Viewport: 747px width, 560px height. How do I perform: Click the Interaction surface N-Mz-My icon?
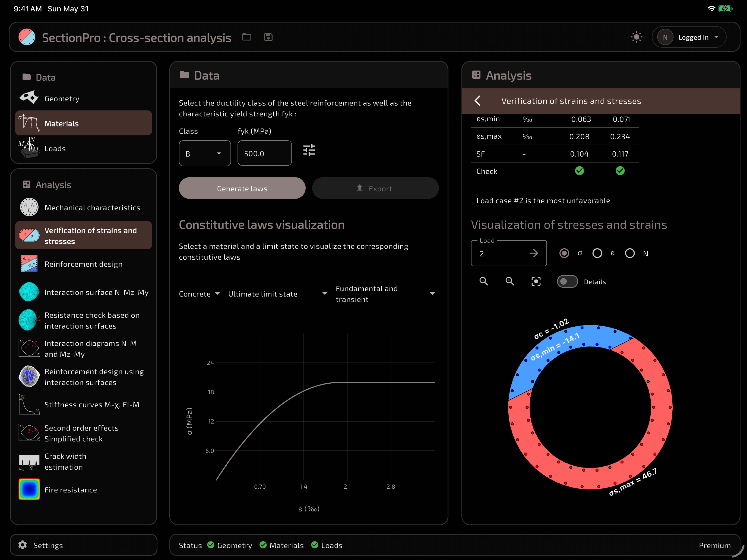[29, 292]
